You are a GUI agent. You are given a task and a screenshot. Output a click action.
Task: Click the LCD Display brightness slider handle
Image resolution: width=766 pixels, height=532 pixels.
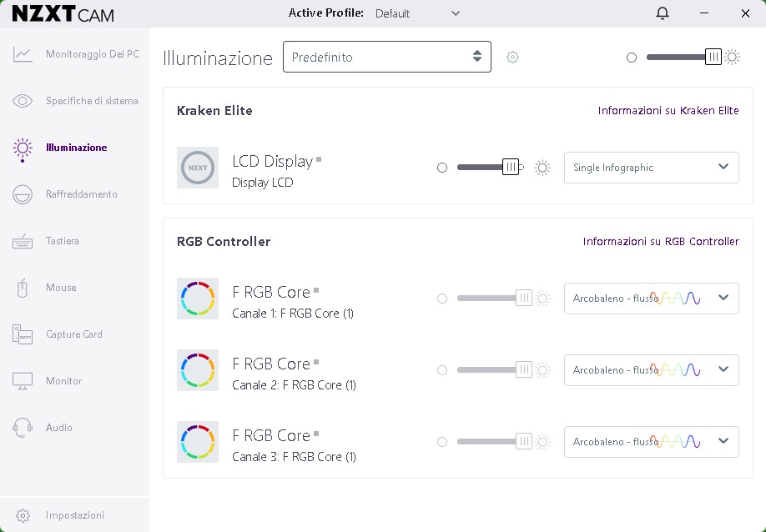tap(511, 168)
